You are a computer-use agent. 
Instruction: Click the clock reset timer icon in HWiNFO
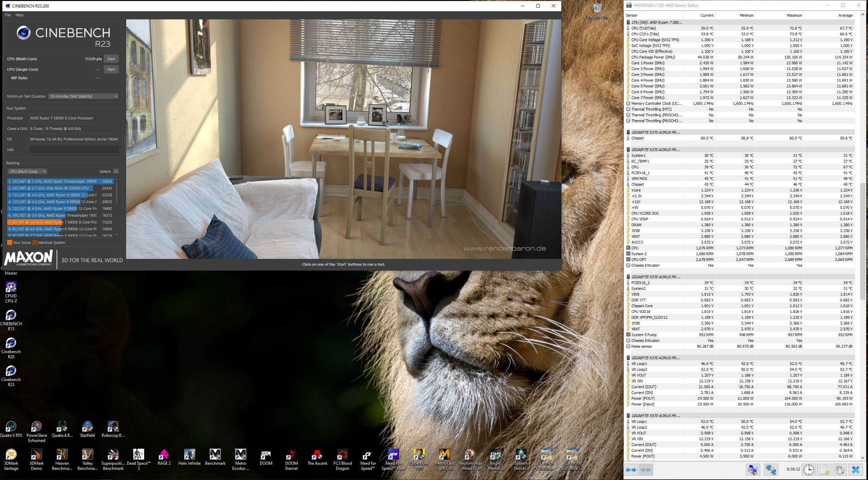[x=809, y=470]
